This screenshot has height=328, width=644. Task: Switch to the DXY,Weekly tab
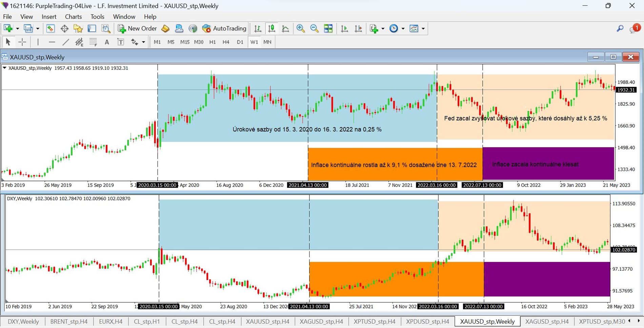(x=23, y=321)
